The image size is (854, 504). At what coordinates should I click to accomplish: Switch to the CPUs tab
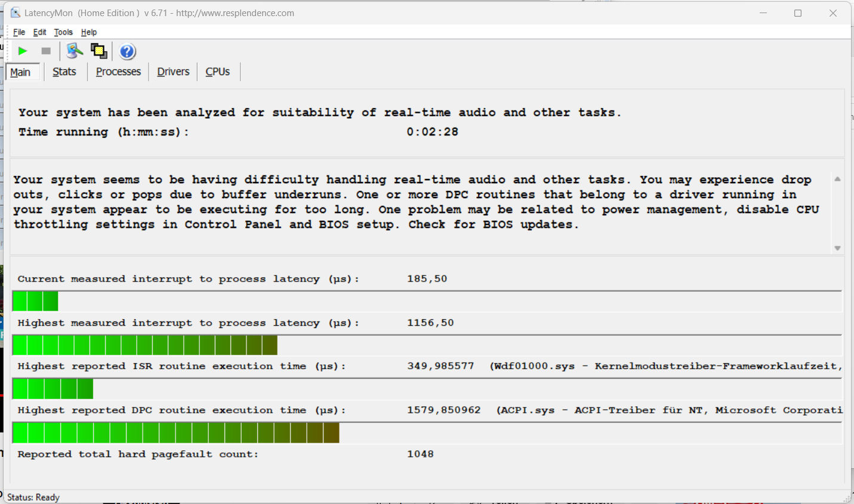coord(217,72)
